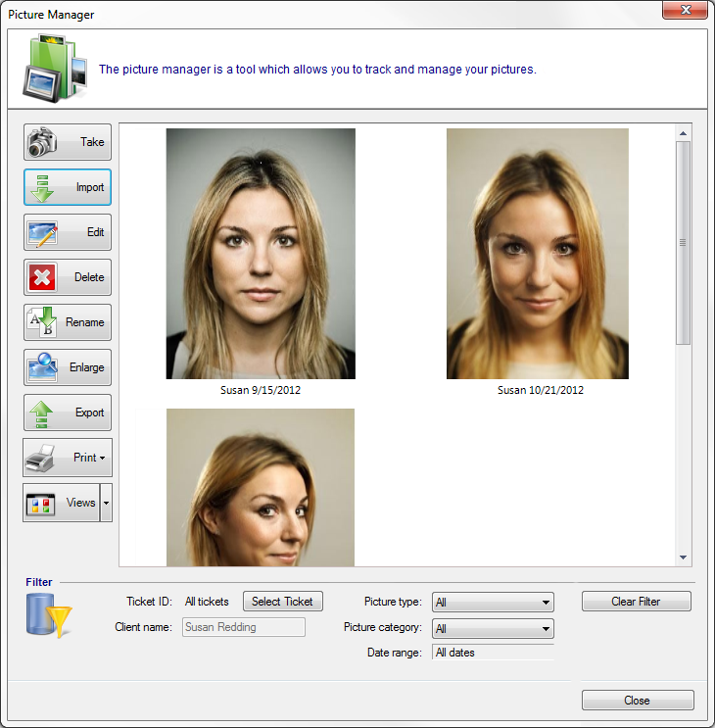
Task: Click the Susan 10/21/2012 caption
Action: coord(541,390)
